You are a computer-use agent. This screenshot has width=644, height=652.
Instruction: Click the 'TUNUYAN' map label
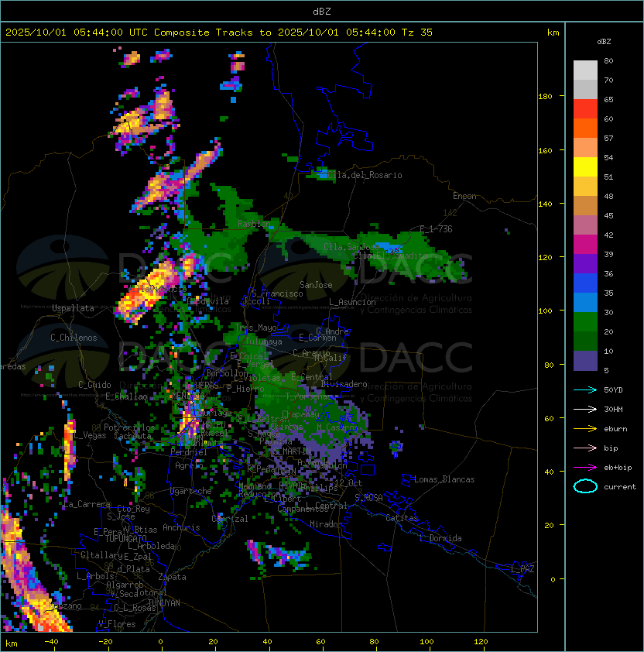coord(164,603)
